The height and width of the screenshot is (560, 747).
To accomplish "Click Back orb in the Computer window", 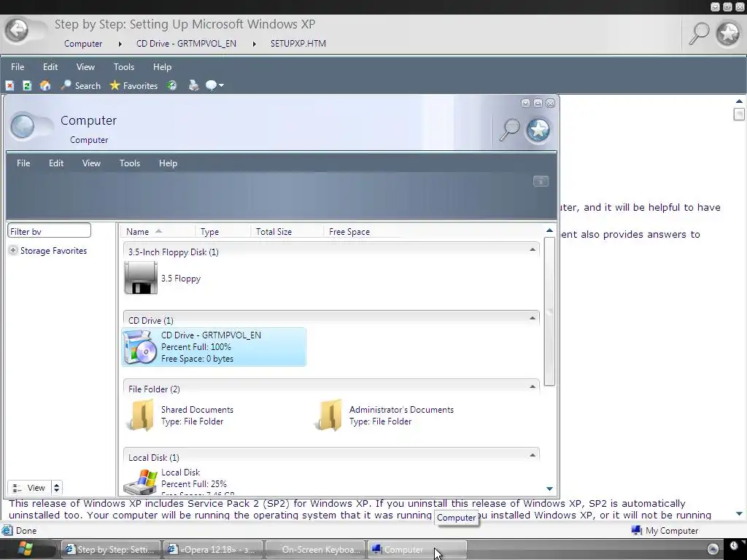I will point(22,127).
